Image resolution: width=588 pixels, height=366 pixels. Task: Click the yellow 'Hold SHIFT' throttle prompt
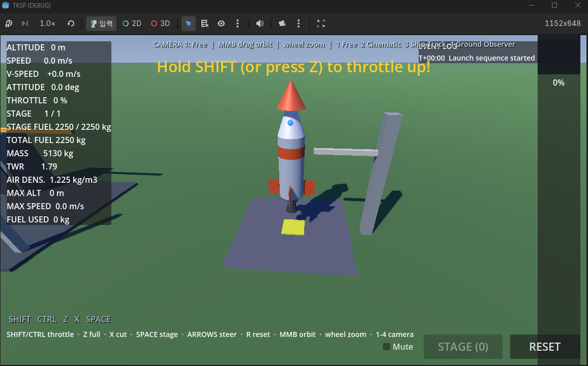[293, 67]
